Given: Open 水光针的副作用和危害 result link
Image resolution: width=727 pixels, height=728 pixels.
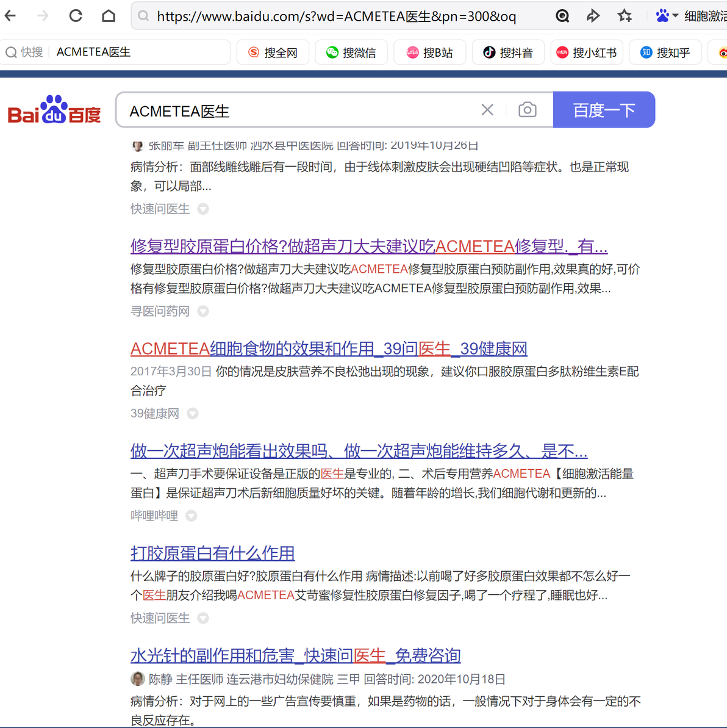Looking at the screenshot, I should [x=296, y=655].
